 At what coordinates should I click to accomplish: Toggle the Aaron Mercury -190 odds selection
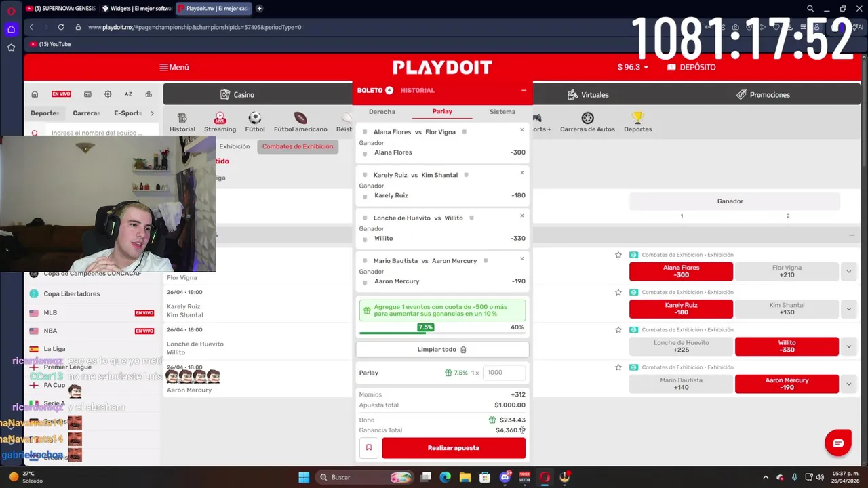click(787, 384)
